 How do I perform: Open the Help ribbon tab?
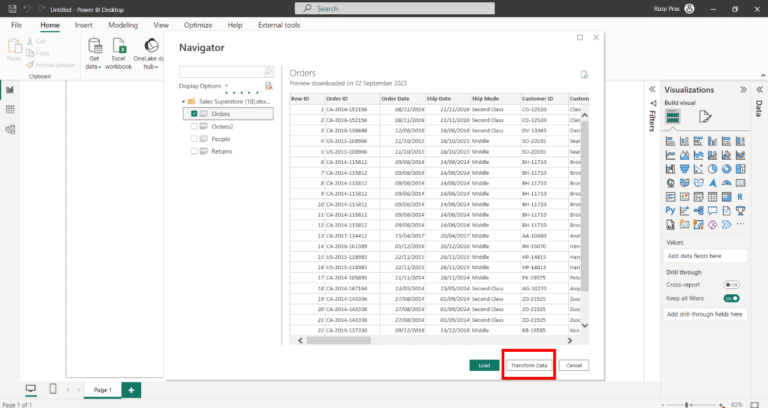tap(235, 25)
